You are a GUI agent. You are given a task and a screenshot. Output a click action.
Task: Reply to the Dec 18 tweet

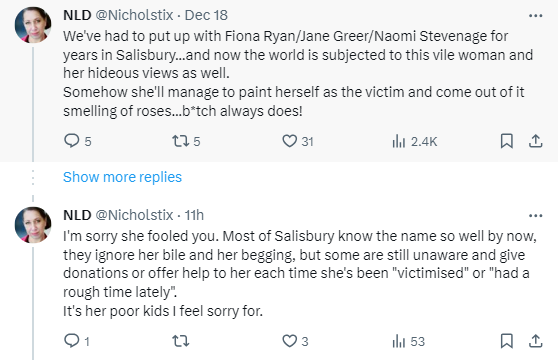[78, 141]
